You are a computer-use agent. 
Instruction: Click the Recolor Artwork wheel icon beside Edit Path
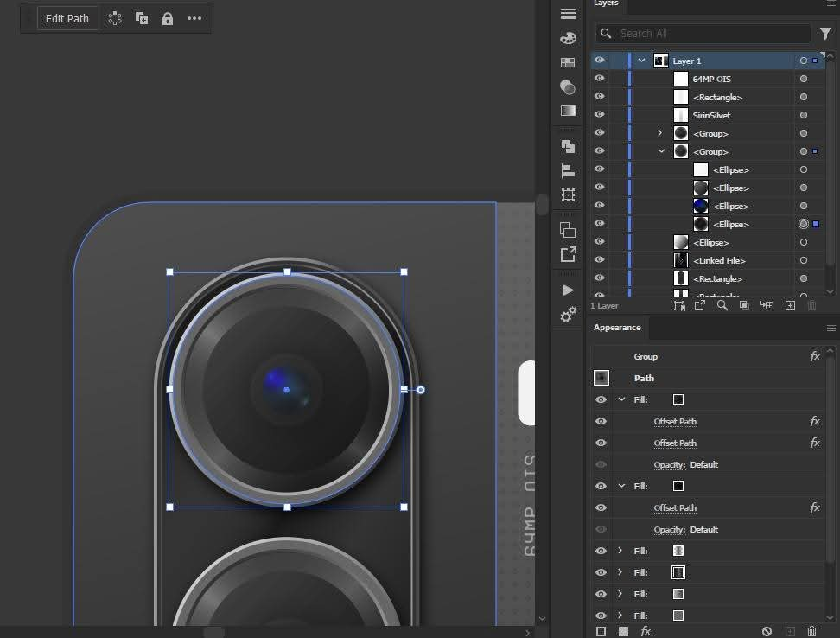click(115, 18)
